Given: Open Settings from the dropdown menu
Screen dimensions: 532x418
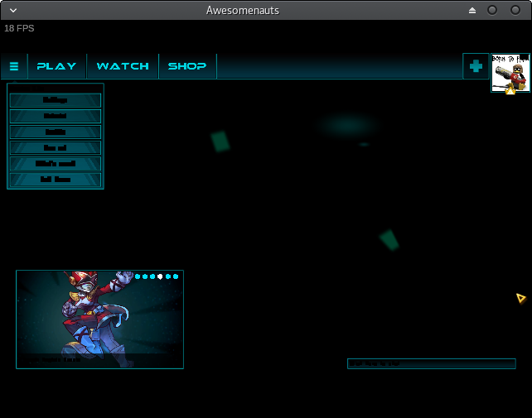Looking at the screenshot, I should click(56, 100).
